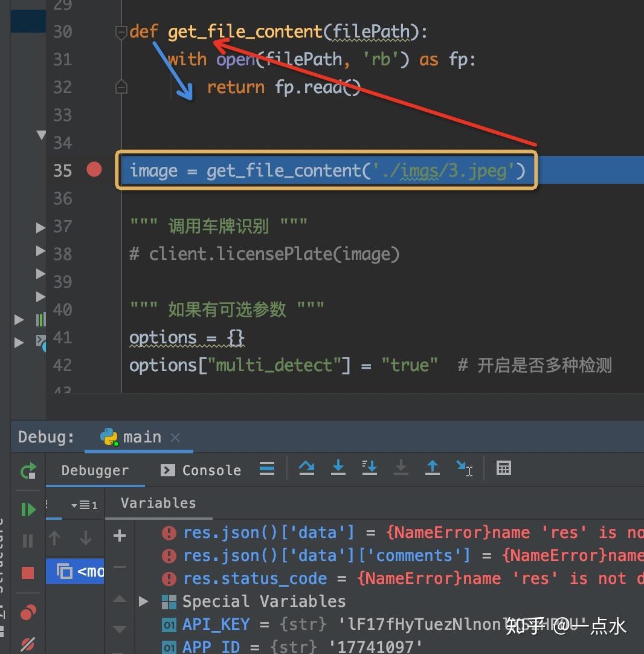Mute all breakpoints

click(x=28, y=643)
